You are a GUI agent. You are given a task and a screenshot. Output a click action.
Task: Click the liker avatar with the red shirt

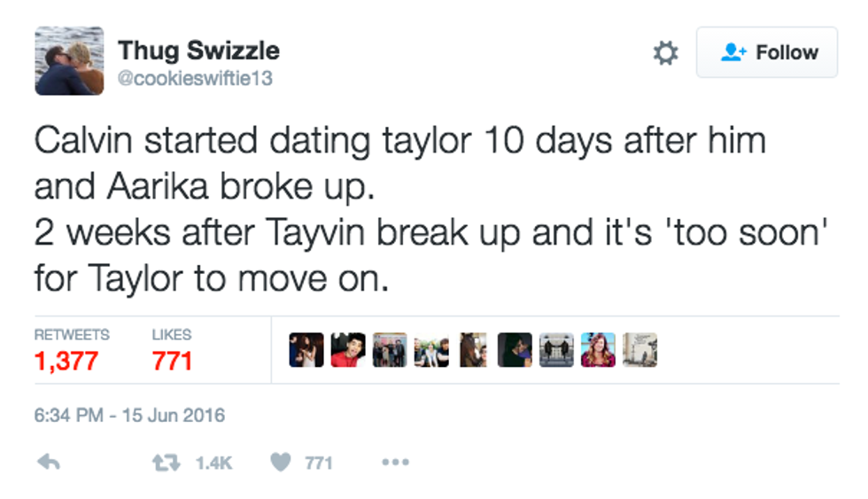pos(348,350)
